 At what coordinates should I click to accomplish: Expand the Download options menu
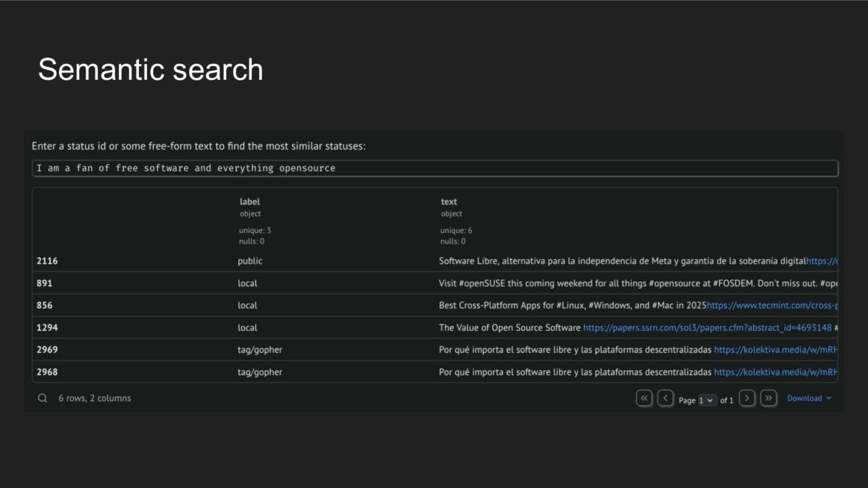(x=809, y=398)
